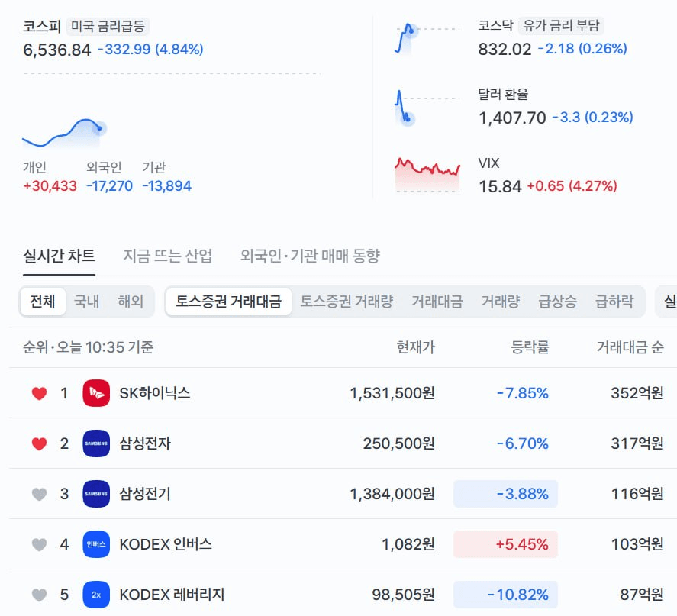Open the 삼성전자 Samsung logo icon

pos(96,443)
